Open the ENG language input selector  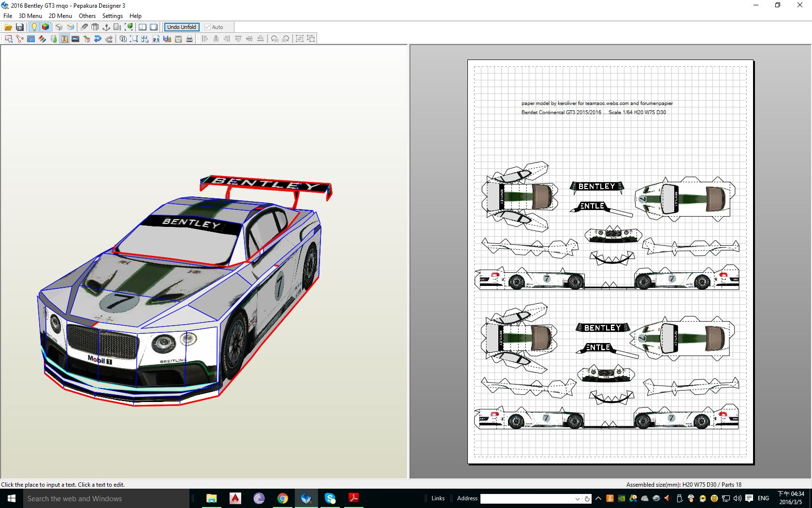(763, 498)
